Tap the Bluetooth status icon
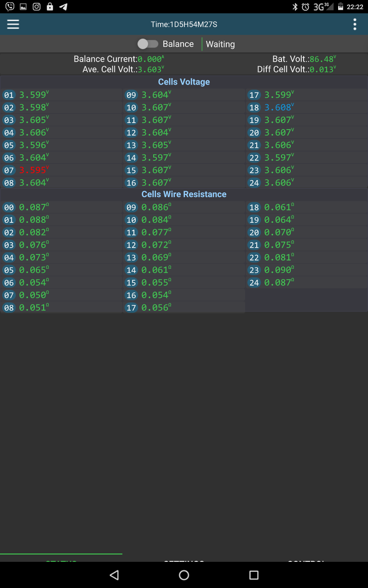The width and height of the screenshot is (368, 588). [295, 7]
